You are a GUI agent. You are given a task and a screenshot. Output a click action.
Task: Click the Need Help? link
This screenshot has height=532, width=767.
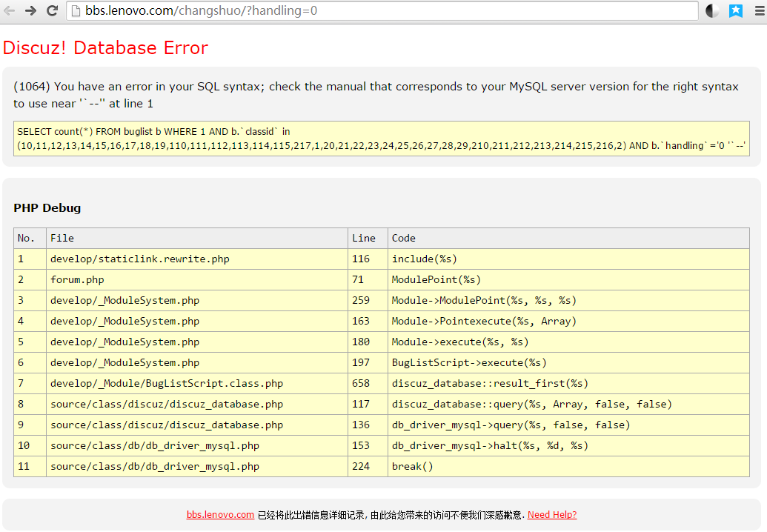click(552, 514)
